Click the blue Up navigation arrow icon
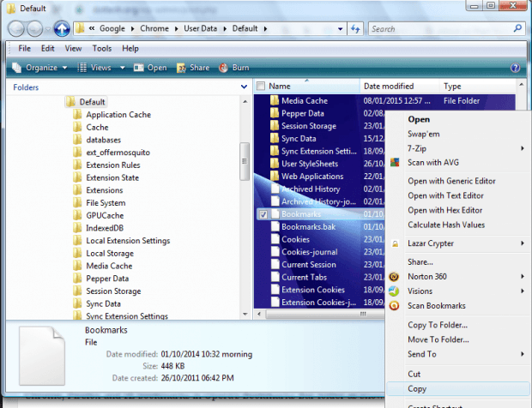Viewport: 532px width, 408px height. [x=62, y=29]
